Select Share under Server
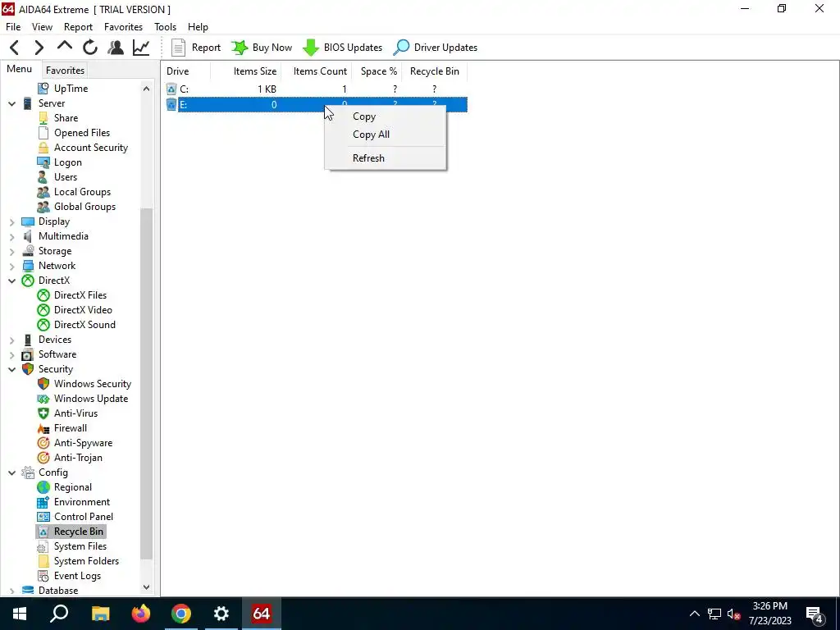Image resolution: width=840 pixels, height=630 pixels. coord(66,118)
